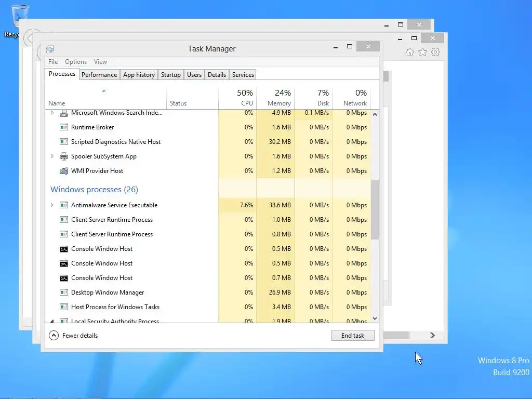Click the process list vertical scrollbar thumb
Viewport: 532px width, 399px height.
pyautogui.click(x=375, y=210)
